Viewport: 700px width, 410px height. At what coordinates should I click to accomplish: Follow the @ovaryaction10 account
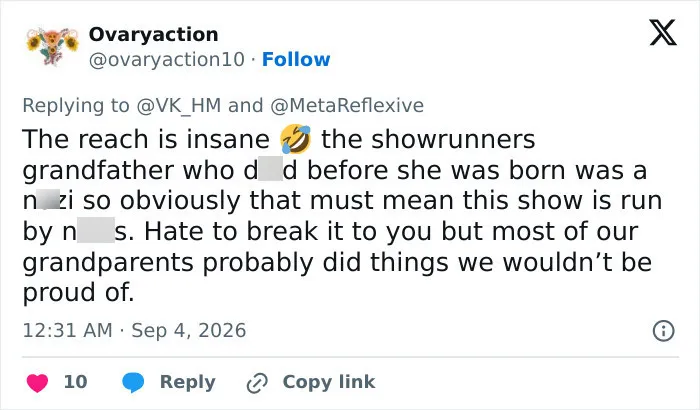point(296,59)
